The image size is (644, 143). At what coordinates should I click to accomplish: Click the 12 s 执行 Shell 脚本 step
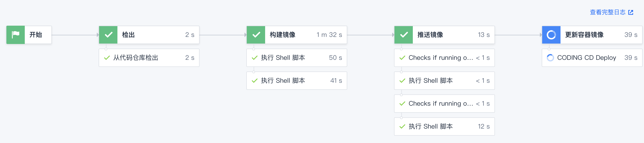444,126
